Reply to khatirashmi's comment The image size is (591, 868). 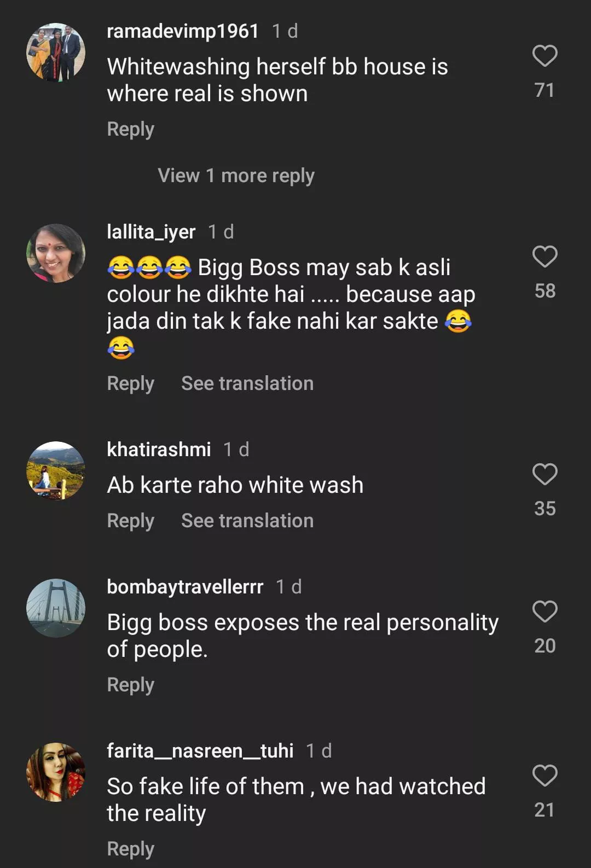pyautogui.click(x=130, y=521)
